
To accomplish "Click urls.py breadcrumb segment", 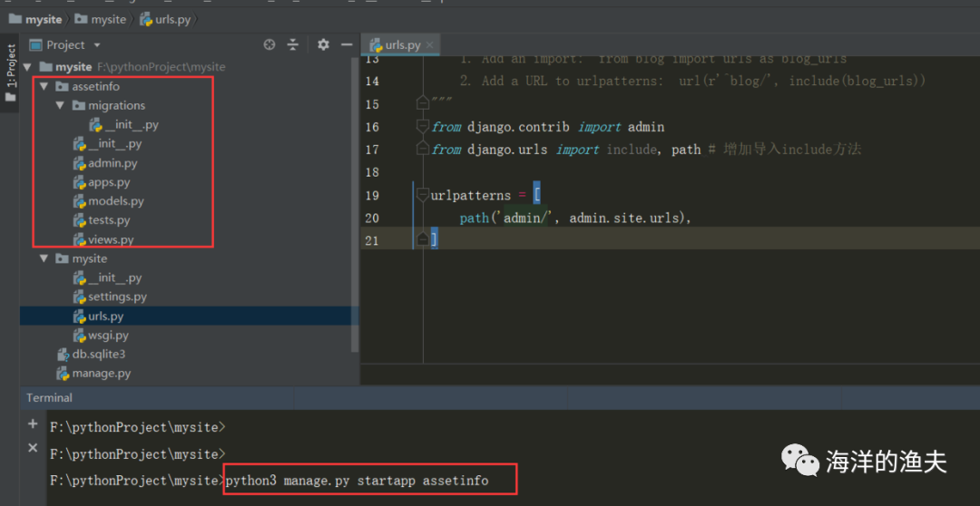I will 166,19.
